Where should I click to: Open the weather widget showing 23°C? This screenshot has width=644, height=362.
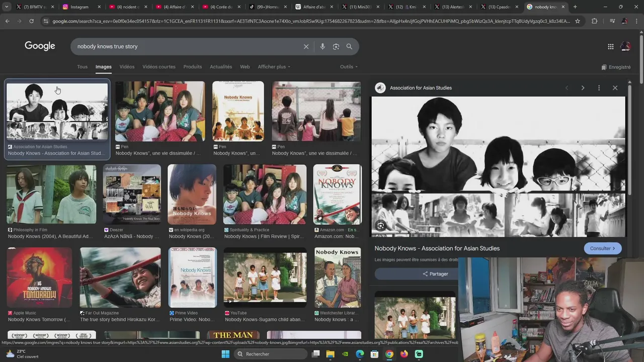(22, 354)
